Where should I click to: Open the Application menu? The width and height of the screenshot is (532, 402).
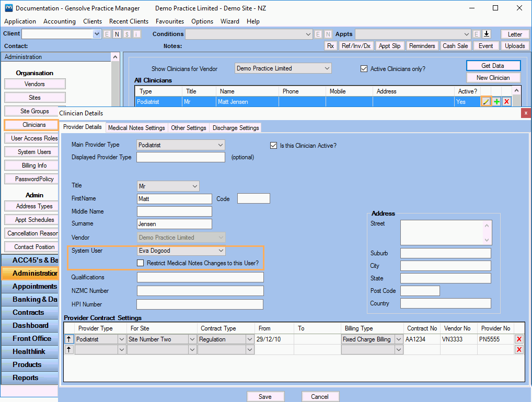tap(20, 21)
